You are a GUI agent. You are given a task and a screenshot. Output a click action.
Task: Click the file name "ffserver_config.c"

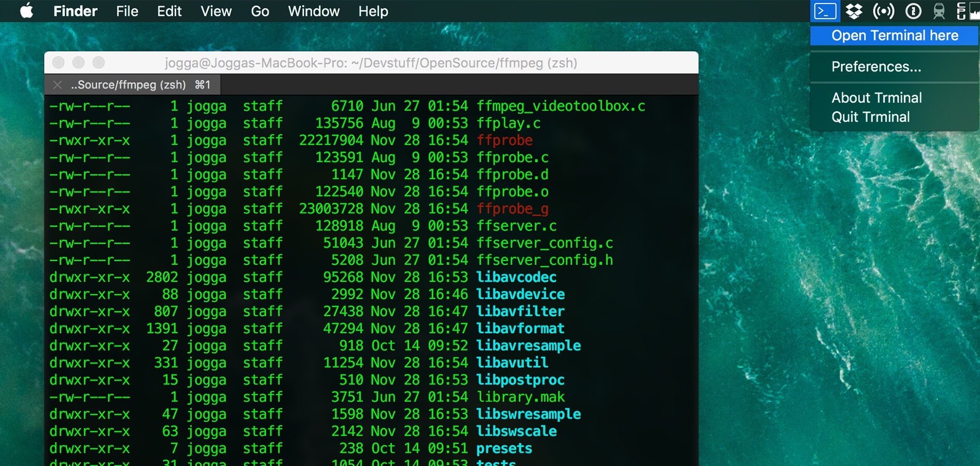tap(545, 243)
